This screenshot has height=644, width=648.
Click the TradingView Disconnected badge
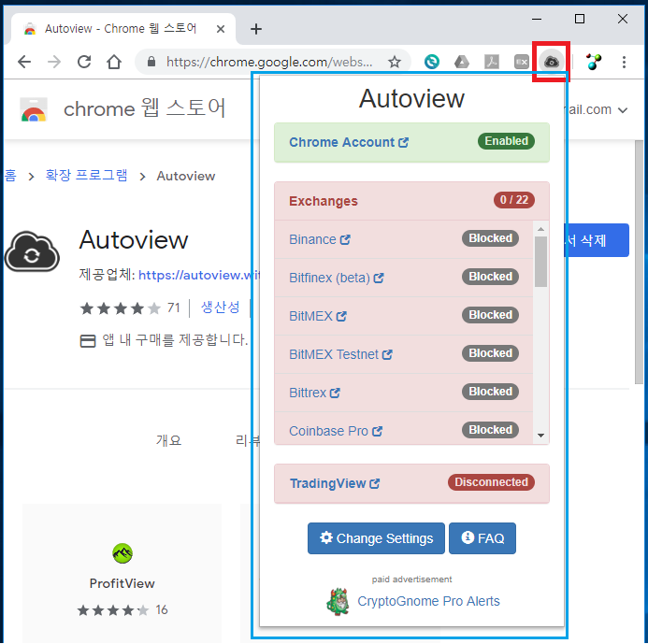491,482
